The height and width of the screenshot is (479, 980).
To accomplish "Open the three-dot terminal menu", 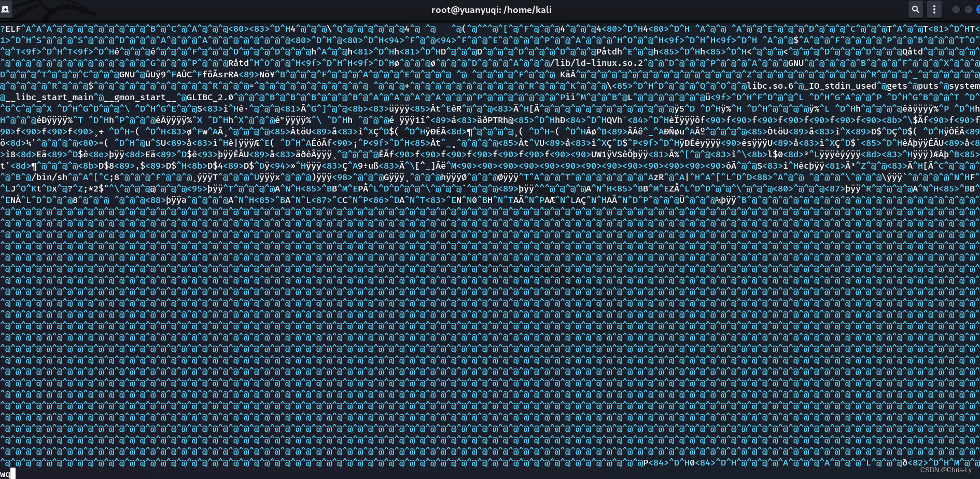I will (x=934, y=9).
